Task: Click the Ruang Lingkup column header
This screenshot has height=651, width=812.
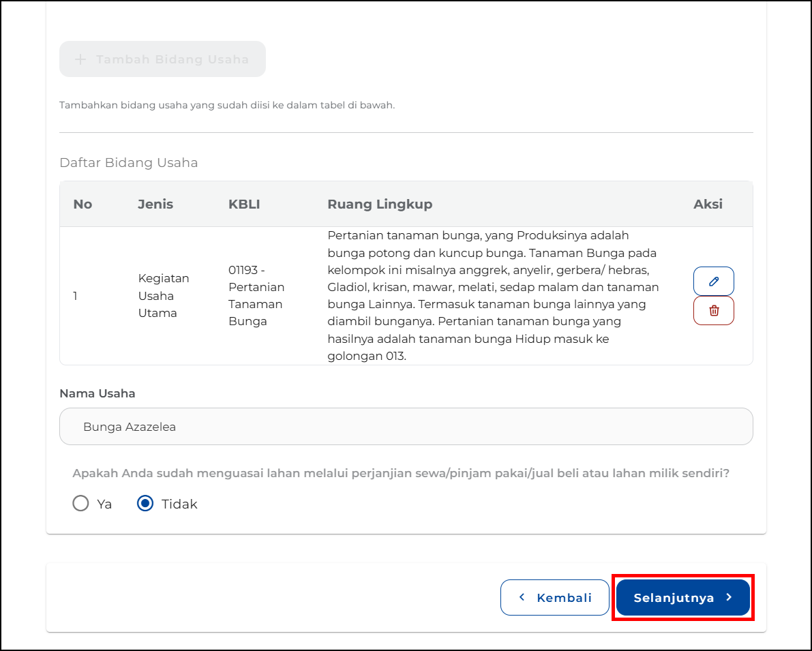Action: pos(380,205)
